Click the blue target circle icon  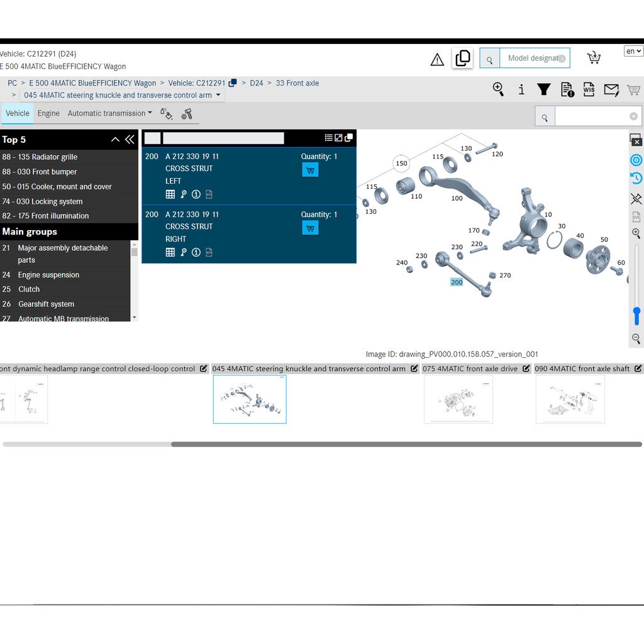pos(636,160)
